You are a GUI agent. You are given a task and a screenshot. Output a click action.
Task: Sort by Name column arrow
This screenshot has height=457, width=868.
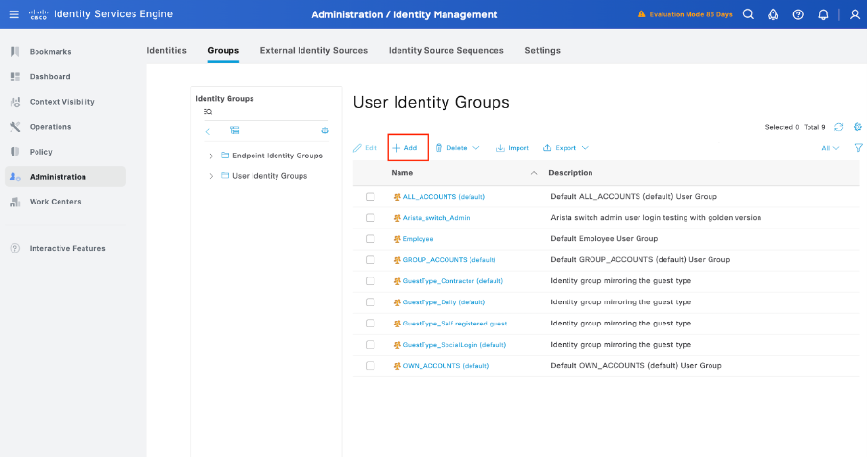pos(534,173)
